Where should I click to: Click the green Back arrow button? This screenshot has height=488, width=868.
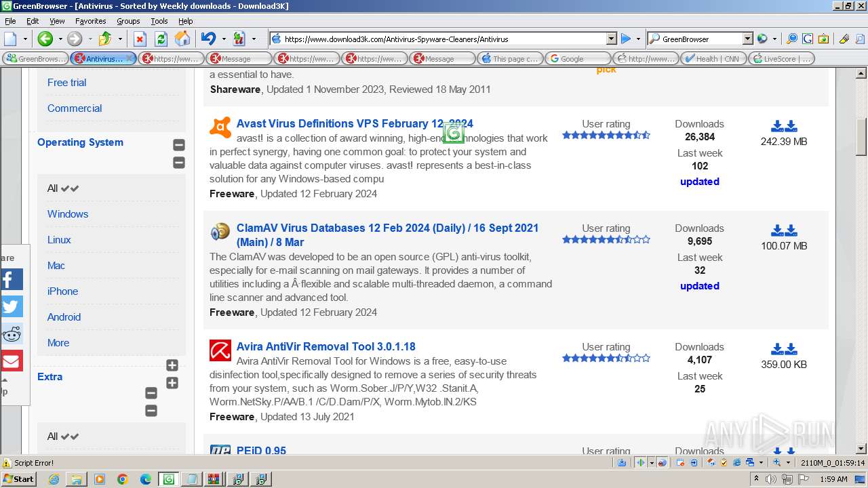click(x=45, y=39)
